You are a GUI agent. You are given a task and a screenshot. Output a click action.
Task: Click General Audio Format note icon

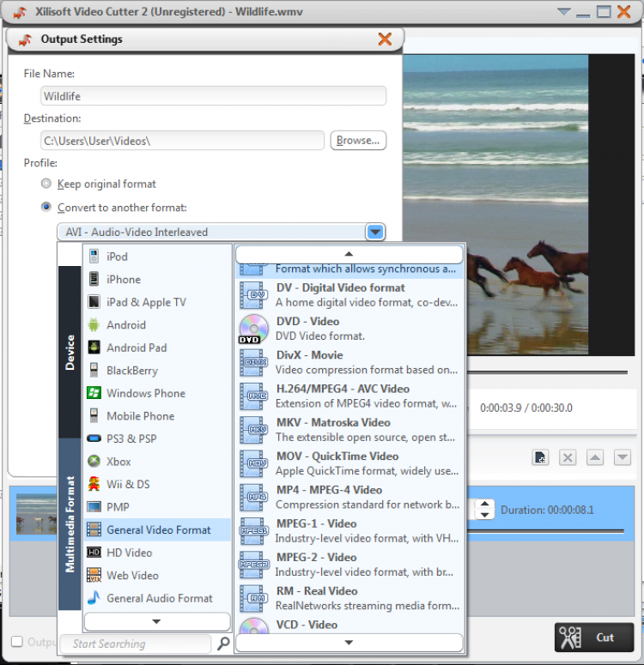pyautogui.click(x=94, y=597)
